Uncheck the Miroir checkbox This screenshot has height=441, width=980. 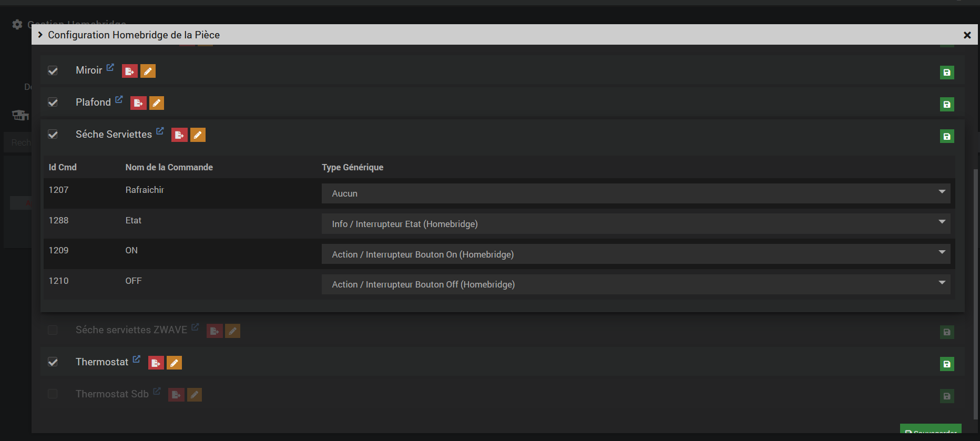point(53,71)
